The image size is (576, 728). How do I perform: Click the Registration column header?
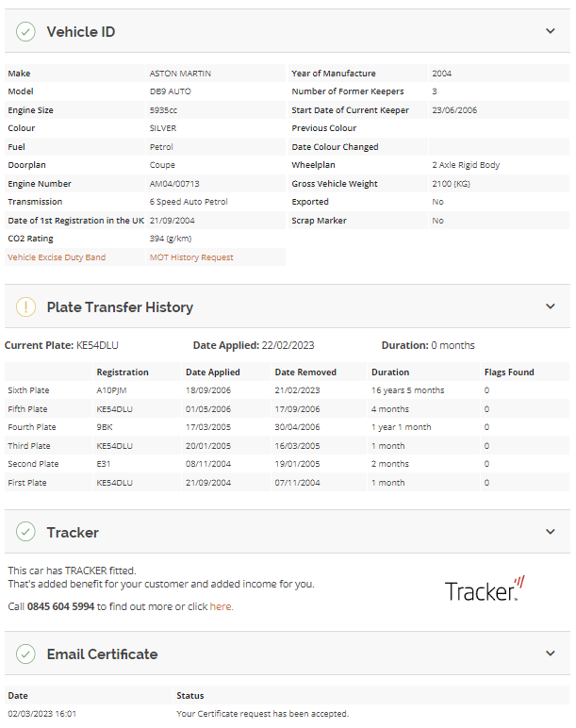click(x=123, y=372)
